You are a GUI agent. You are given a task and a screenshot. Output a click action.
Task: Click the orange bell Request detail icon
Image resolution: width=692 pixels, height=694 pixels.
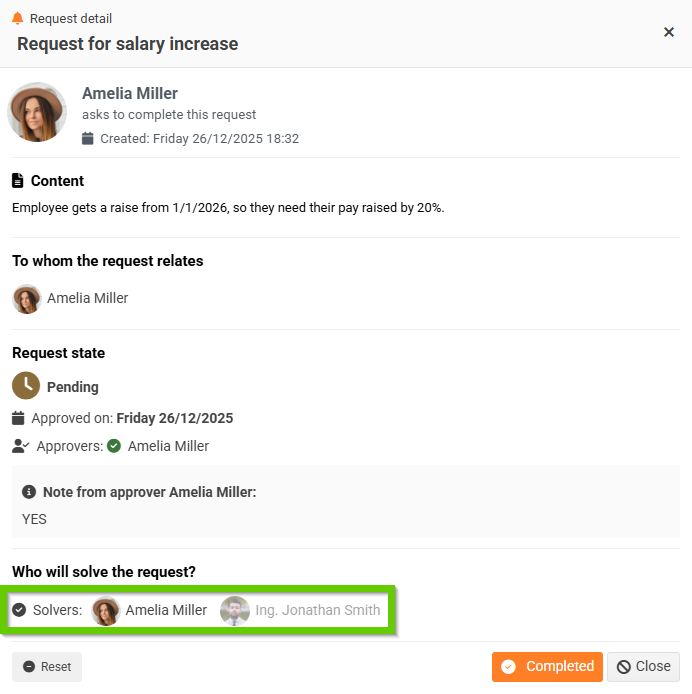17,18
